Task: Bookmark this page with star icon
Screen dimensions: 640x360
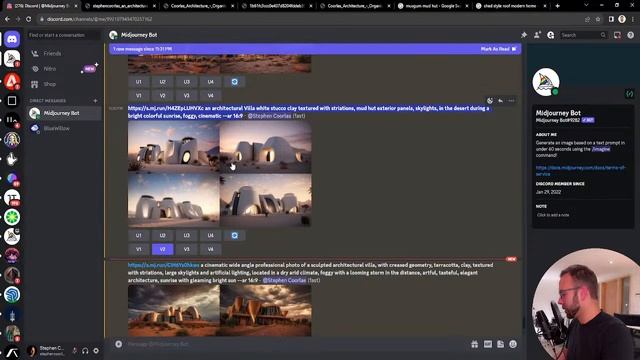Action: click(x=598, y=19)
